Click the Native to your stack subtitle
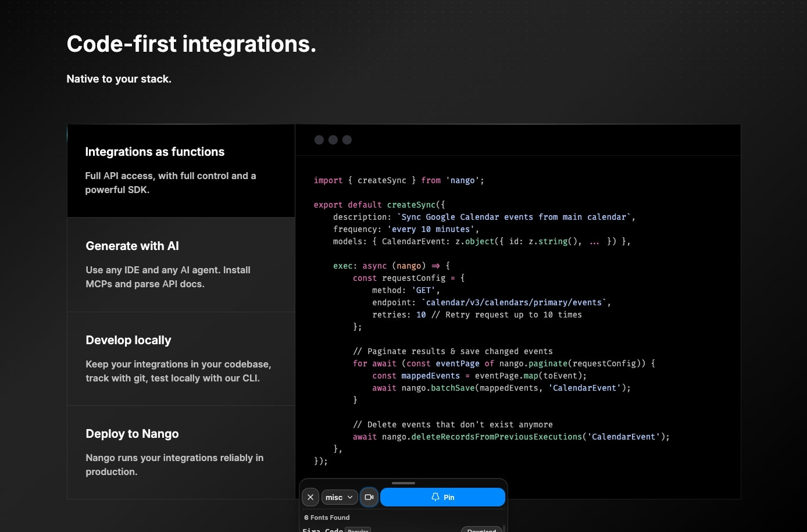The width and height of the screenshot is (807, 532). pyautogui.click(x=119, y=79)
